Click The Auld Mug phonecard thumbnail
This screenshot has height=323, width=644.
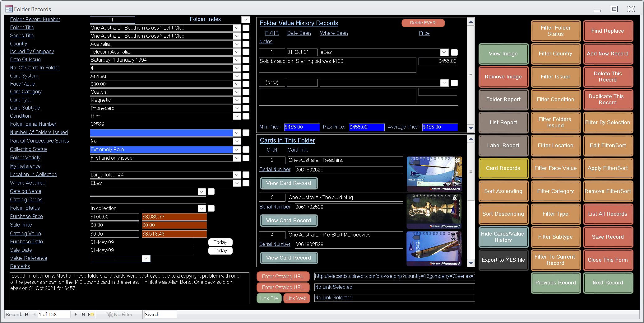coord(434,211)
